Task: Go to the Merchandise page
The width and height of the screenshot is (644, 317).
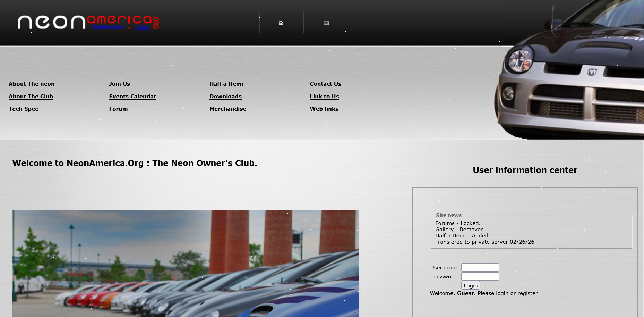Action: point(228,109)
